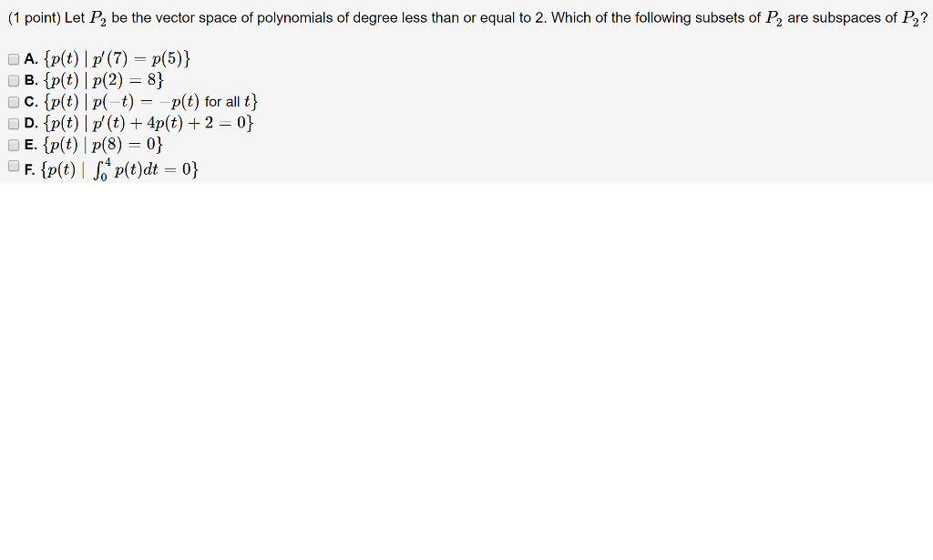Check option B with condition p(2) = 8
Viewport: 933px width, 560px height.
click(x=13, y=80)
